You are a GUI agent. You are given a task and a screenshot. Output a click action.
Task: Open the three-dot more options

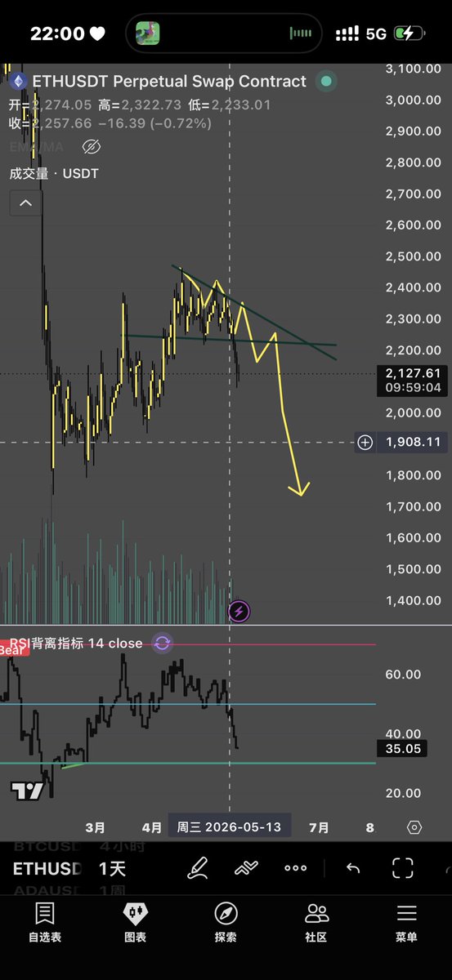(295, 868)
